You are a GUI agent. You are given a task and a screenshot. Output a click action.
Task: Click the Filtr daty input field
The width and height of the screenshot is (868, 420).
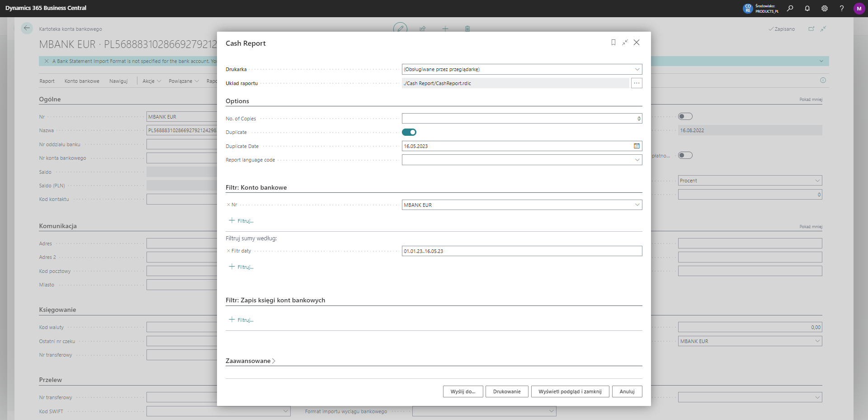521,251
